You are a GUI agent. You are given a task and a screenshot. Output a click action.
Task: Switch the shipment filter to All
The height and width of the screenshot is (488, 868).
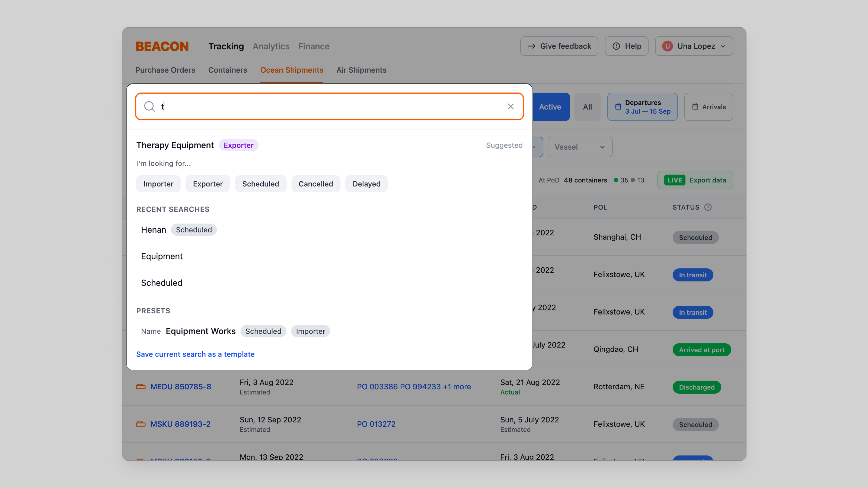587,107
